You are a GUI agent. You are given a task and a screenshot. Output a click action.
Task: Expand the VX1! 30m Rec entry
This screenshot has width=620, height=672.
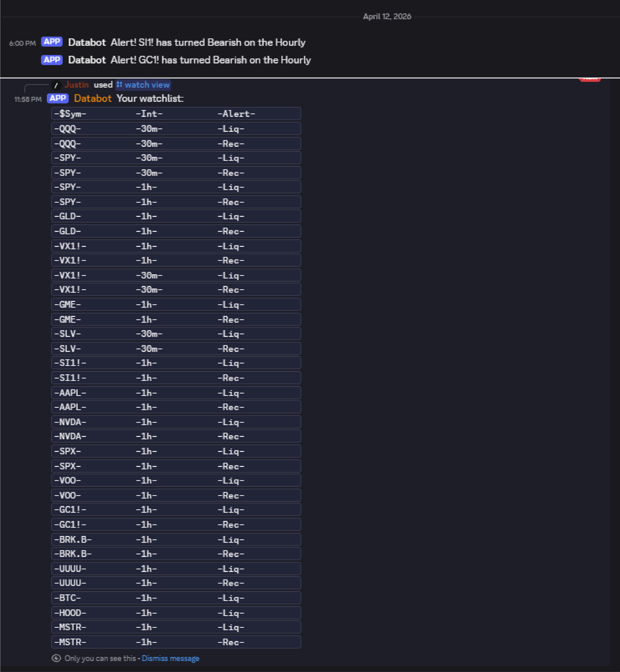[176, 289]
